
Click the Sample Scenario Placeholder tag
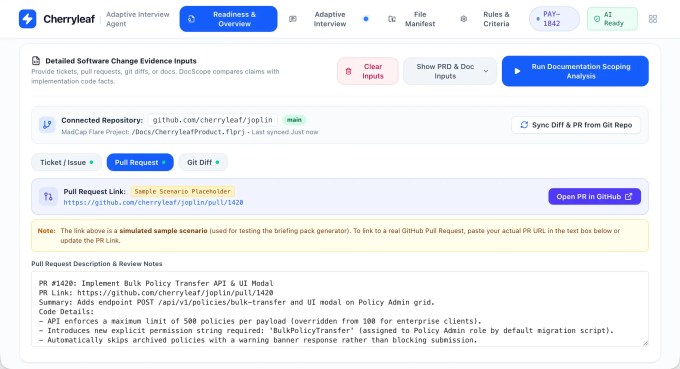tap(183, 192)
